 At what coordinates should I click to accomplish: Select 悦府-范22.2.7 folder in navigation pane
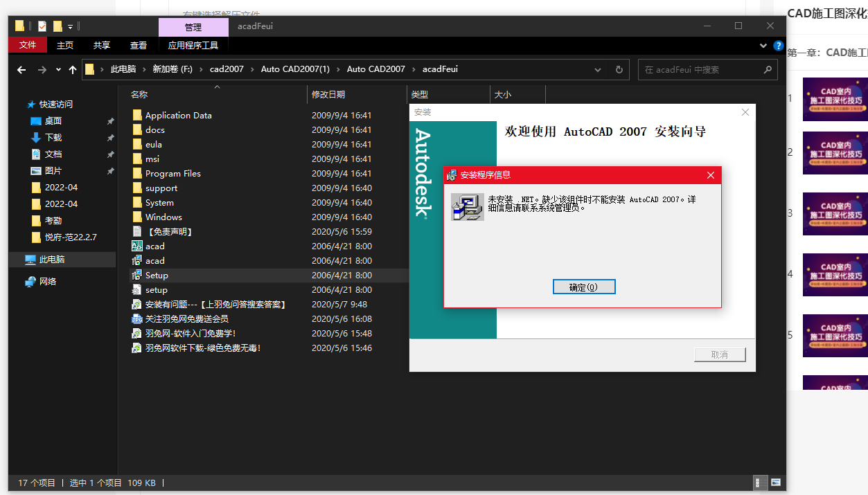pos(71,237)
